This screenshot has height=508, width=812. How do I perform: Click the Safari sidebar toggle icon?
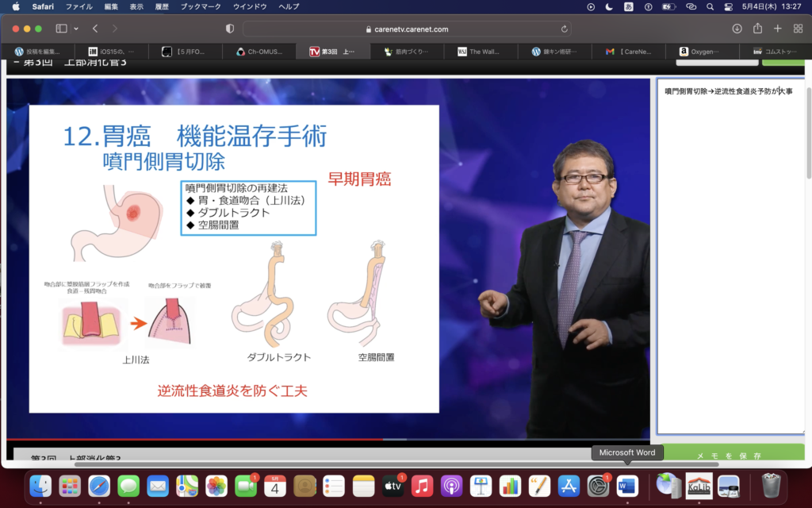[61, 29]
